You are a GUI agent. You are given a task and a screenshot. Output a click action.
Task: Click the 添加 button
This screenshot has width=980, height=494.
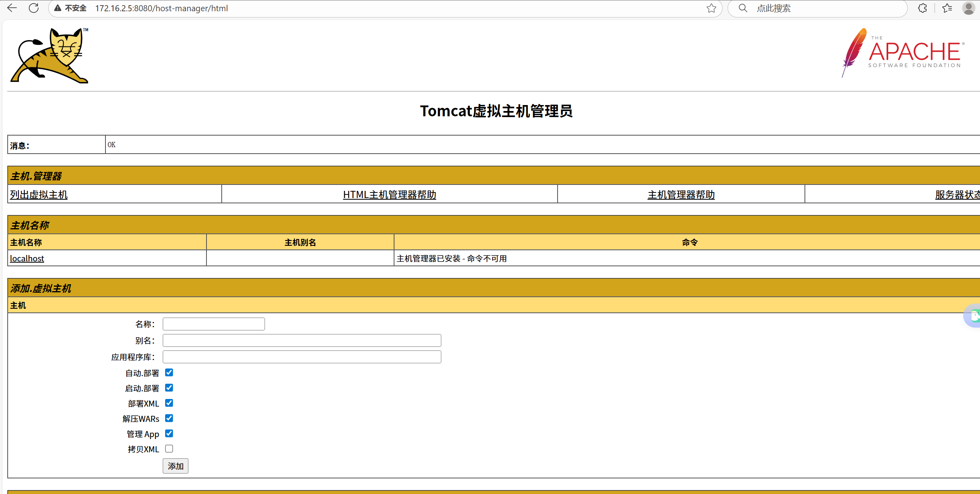click(x=176, y=466)
